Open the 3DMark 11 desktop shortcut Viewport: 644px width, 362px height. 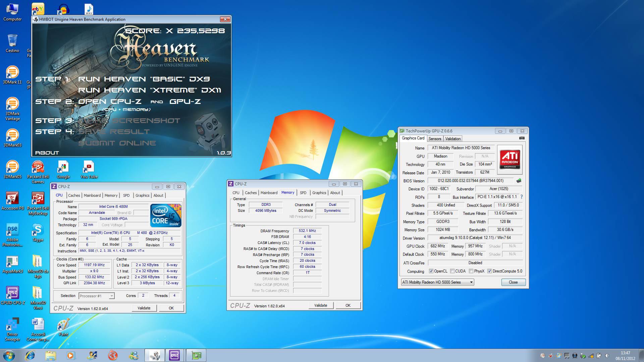coord(12,75)
